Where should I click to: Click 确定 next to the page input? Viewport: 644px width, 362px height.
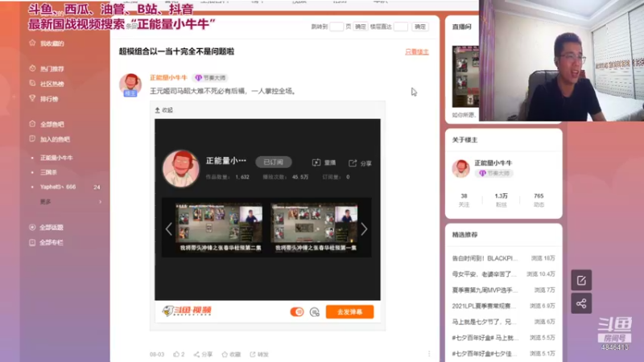(360, 27)
